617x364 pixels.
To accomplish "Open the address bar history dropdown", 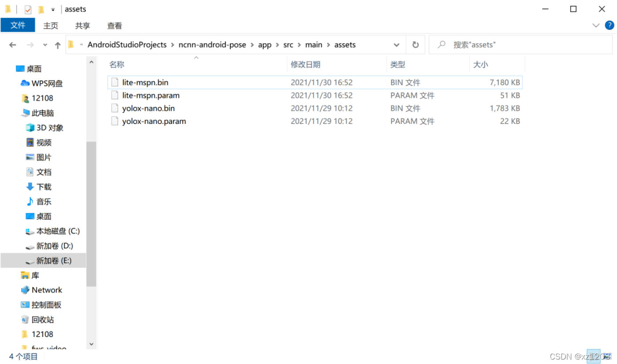I will [396, 45].
